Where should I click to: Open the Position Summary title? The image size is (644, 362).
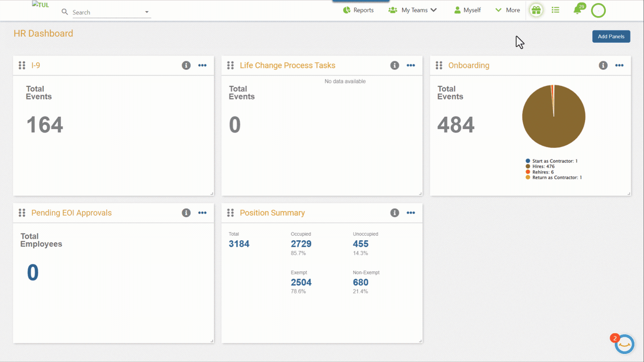coord(272,213)
